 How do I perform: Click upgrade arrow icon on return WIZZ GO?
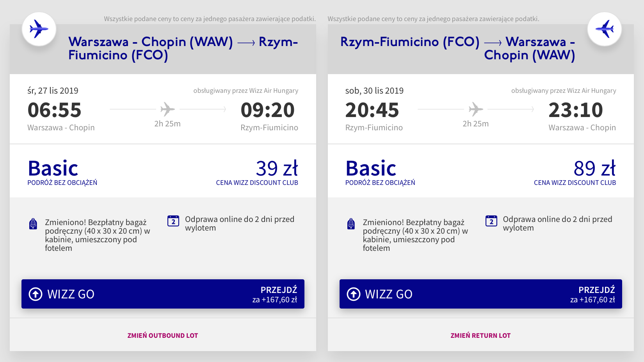354,294
